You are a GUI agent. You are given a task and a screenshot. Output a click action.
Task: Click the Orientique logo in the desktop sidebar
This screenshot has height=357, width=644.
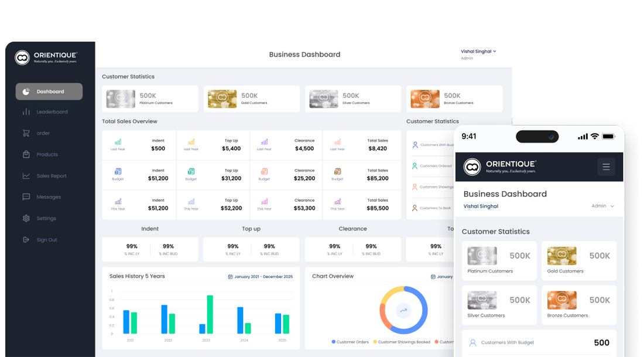(x=46, y=57)
